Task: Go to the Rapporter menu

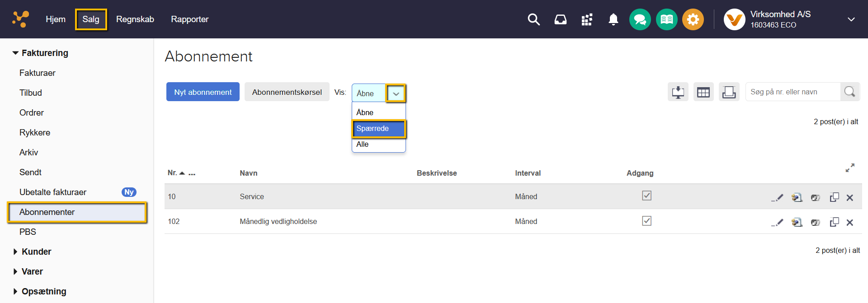Action: (189, 19)
